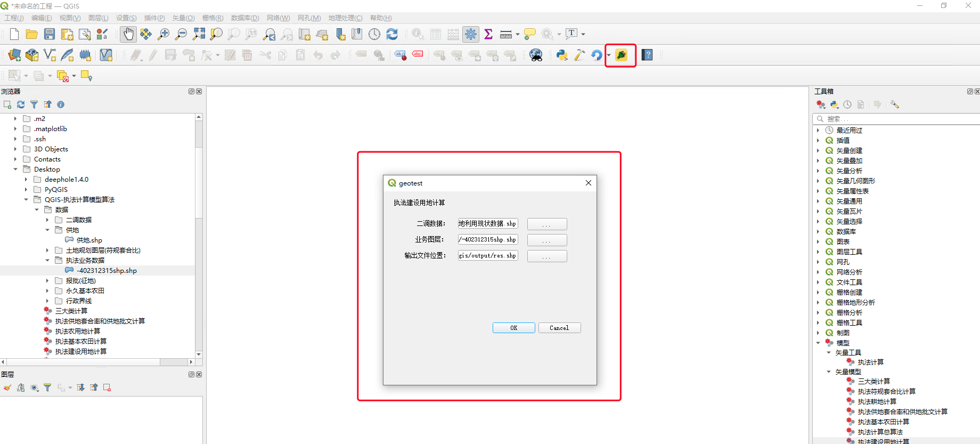
Task: Toggle the Processing Toolbox gear button
Action: click(x=471, y=34)
